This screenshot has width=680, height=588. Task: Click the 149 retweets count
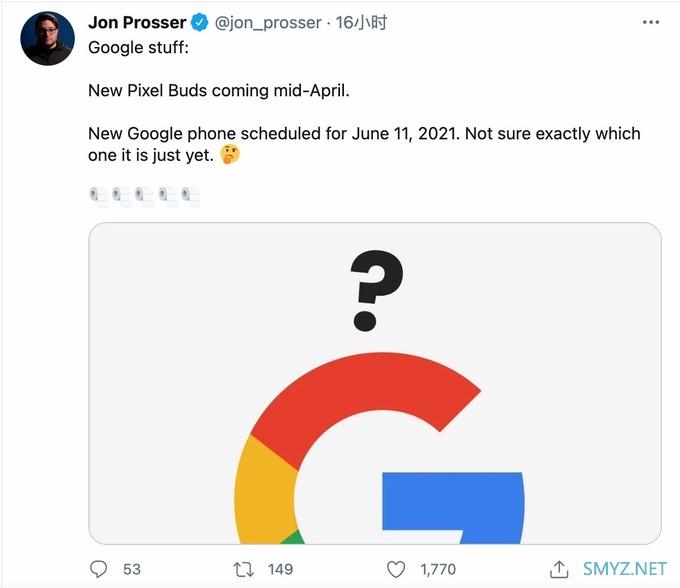280,569
